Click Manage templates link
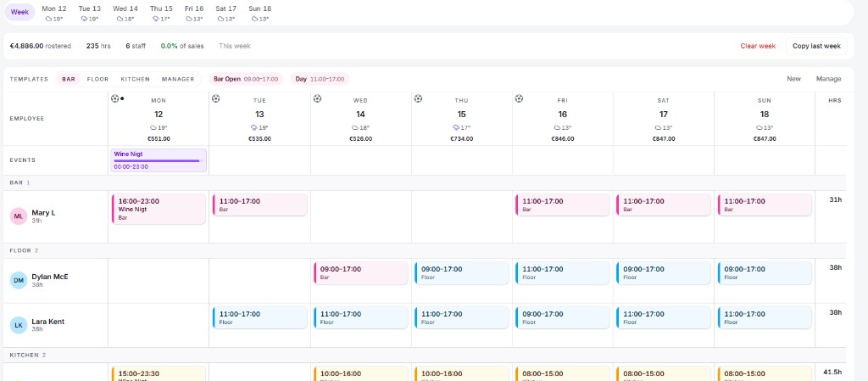 (828, 79)
